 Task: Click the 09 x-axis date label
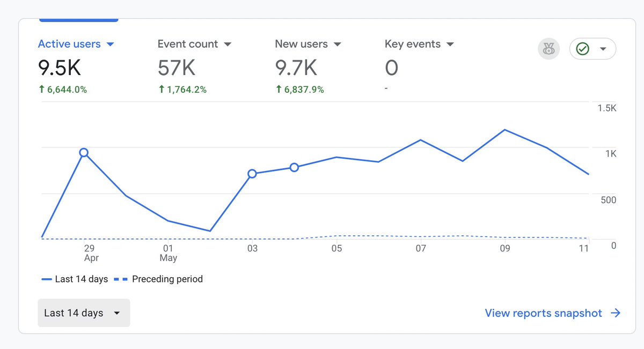point(505,248)
